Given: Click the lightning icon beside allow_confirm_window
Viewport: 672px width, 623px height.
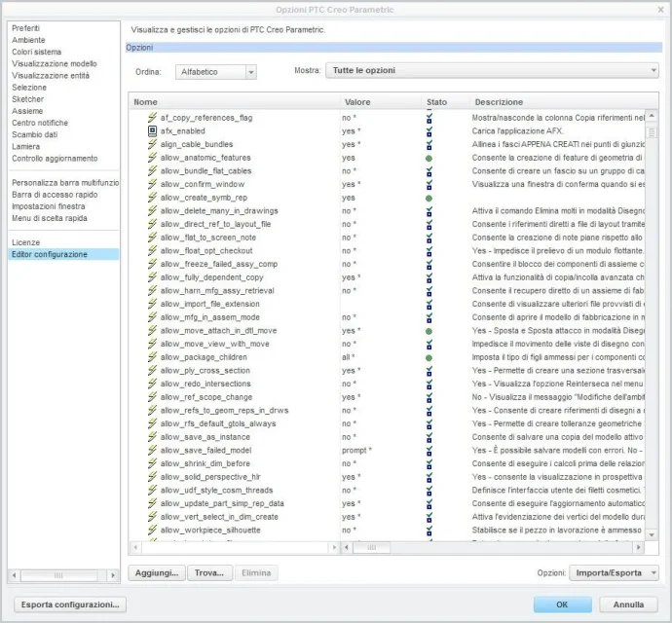Looking at the screenshot, I should click(x=152, y=184).
